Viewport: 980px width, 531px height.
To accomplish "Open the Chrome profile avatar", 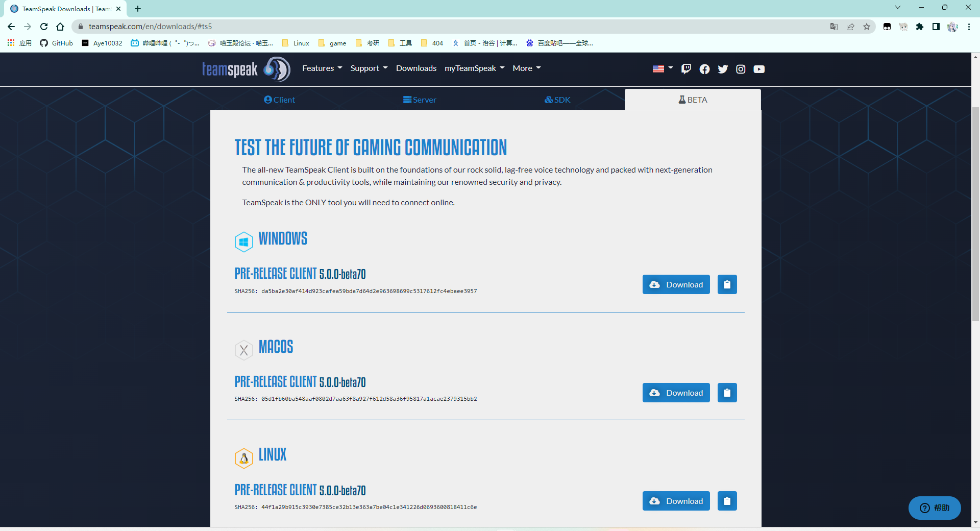I will [x=952, y=27].
